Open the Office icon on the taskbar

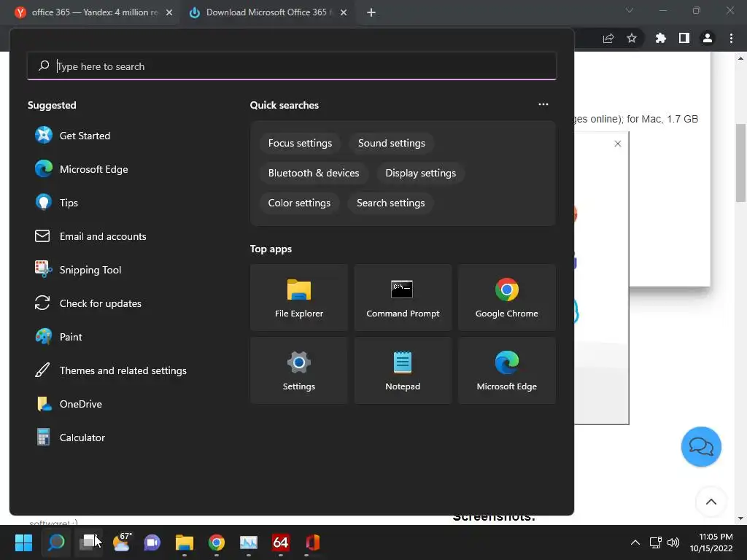312,542
